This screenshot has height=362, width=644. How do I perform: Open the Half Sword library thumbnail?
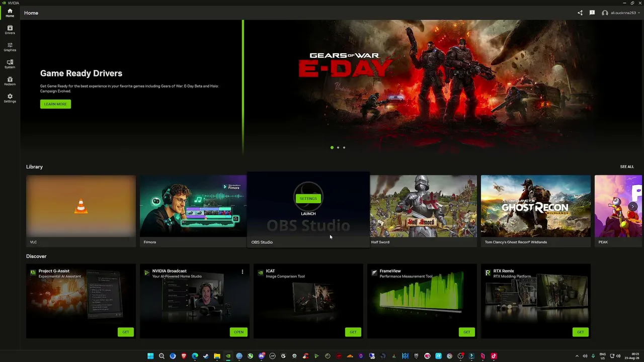424,206
